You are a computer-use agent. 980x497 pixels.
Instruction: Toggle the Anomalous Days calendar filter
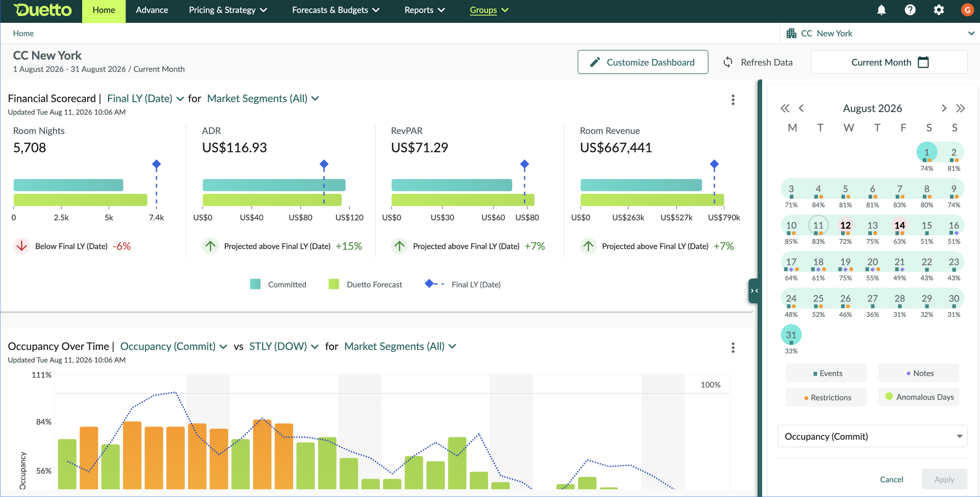[919, 397]
